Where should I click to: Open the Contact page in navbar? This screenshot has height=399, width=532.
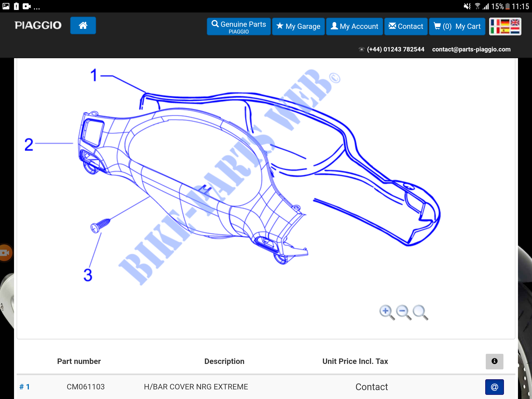pyautogui.click(x=406, y=26)
